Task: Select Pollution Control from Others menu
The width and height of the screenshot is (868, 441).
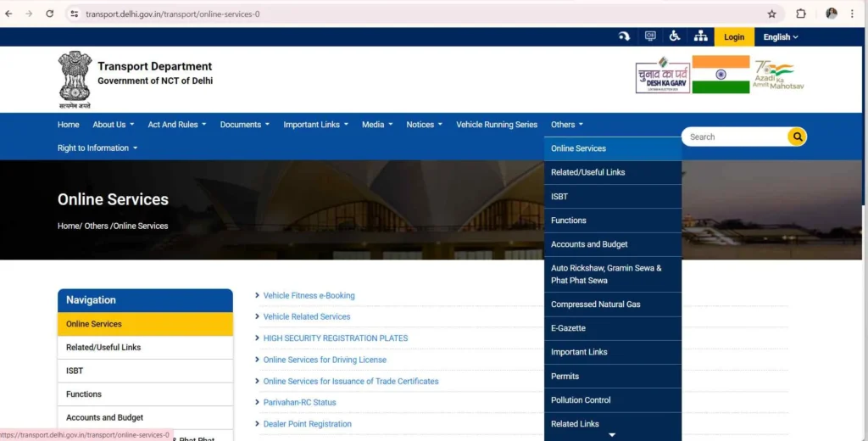Action: point(581,400)
